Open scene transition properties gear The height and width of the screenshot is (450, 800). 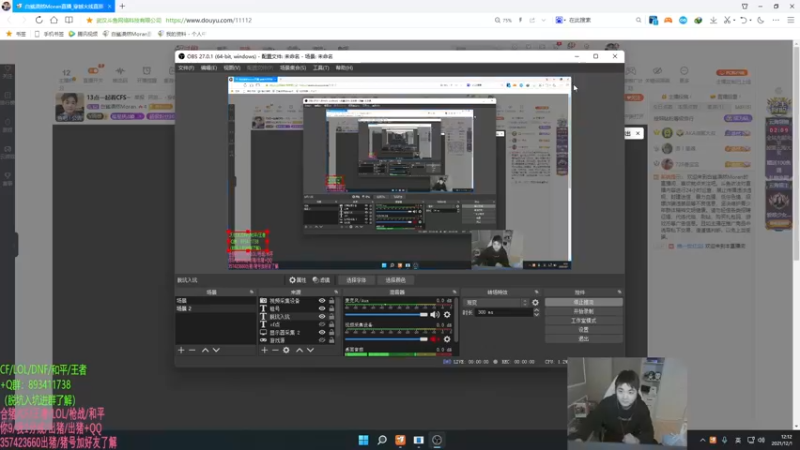point(535,303)
